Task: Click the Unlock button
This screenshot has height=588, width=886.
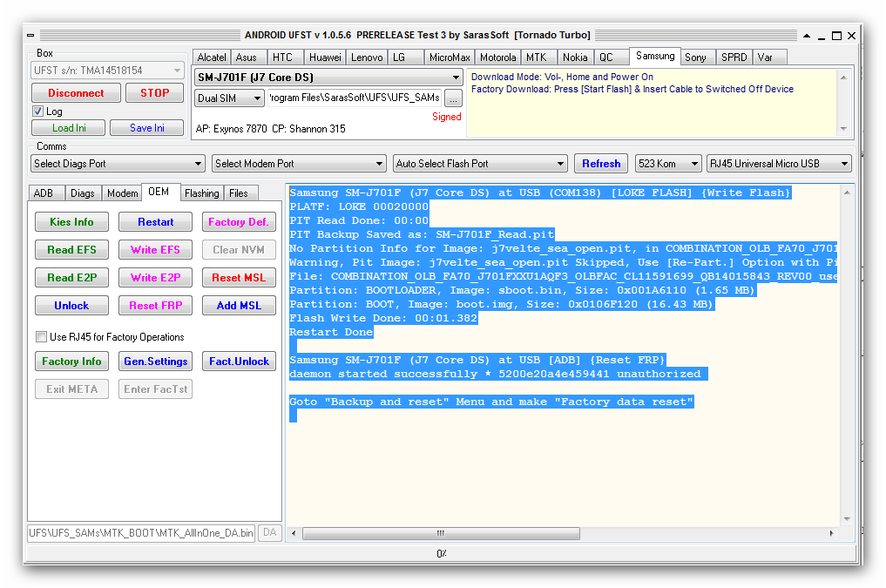Action: 71,305
